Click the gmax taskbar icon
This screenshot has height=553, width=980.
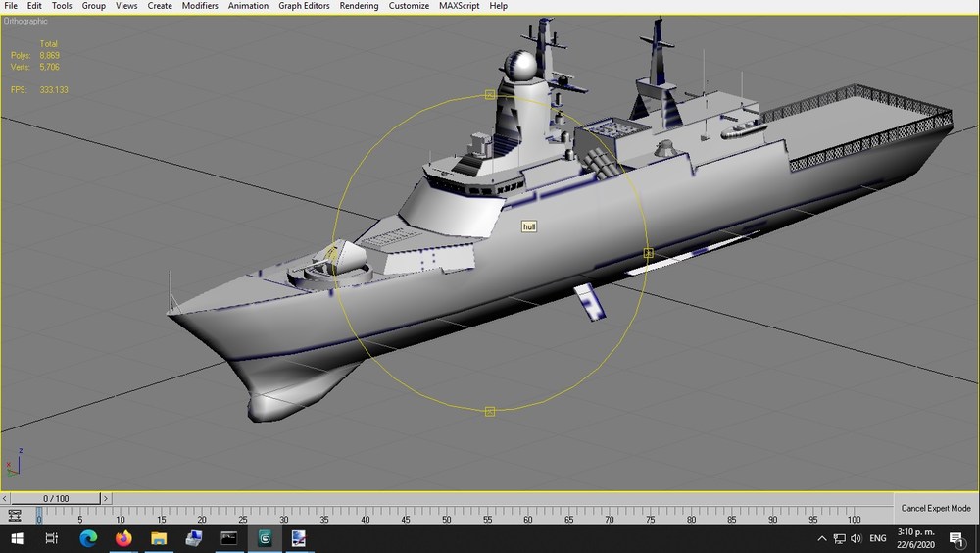tap(265, 538)
